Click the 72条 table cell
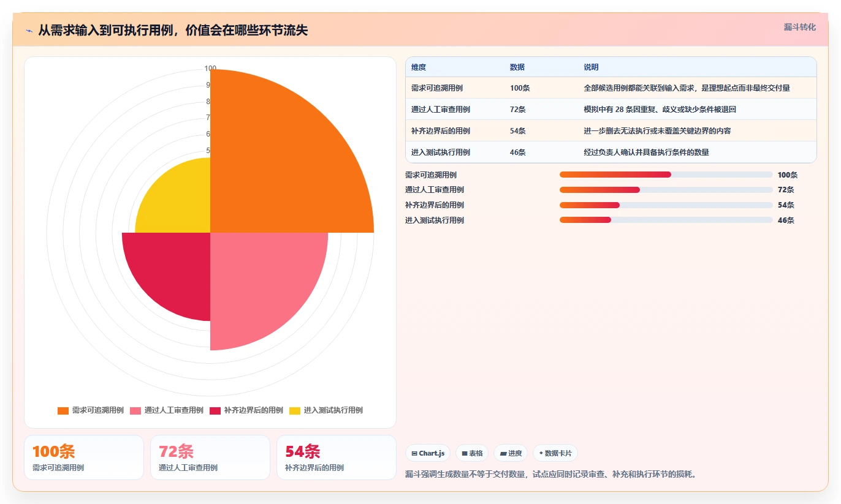The height and width of the screenshot is (504, 841). coord(518,110)
